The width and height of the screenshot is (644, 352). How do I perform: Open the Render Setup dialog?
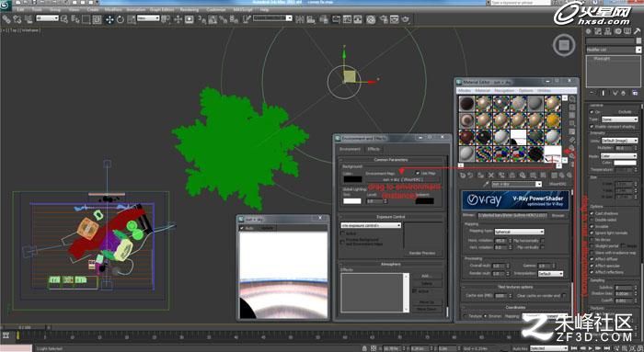click(x=384, y=19)
